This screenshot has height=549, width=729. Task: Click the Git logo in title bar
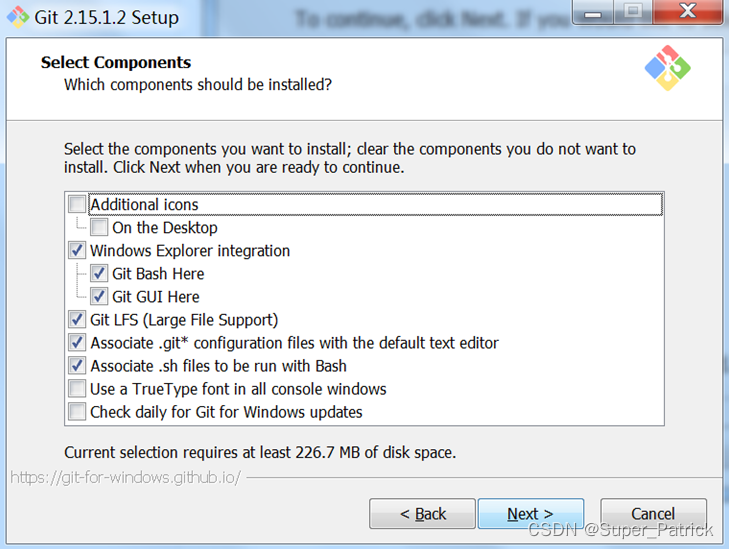(18, 17)
